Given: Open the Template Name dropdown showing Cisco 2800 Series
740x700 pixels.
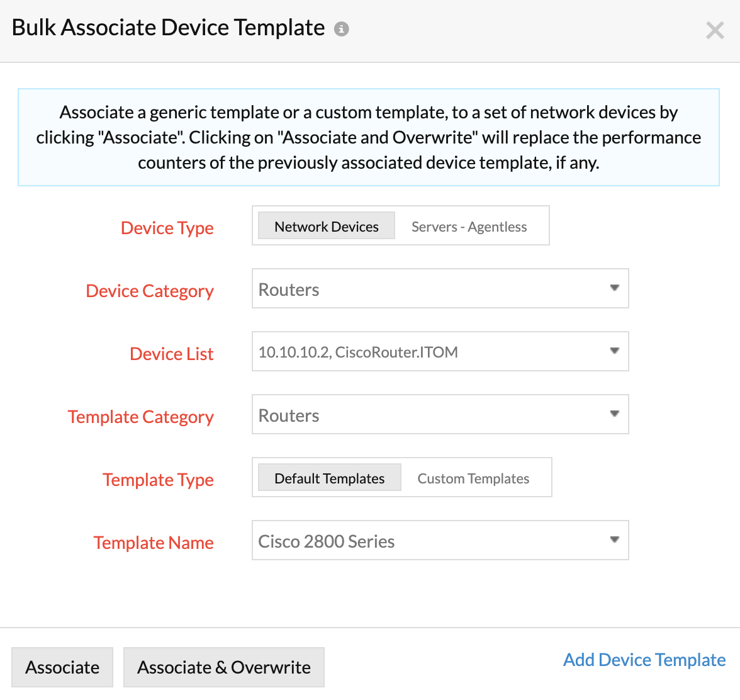Looking at the screenshot, I should tap(440, 540).
